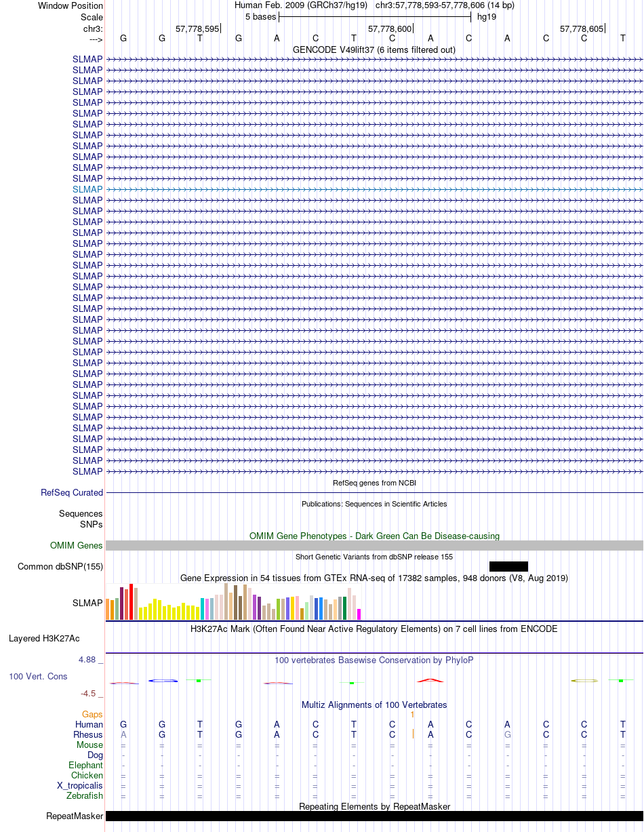This screenshot has height=832, width=644.
Task: Click the SLMAP label beside the GTEx chart
Action: pyautogui.click(x=88, y=602)
